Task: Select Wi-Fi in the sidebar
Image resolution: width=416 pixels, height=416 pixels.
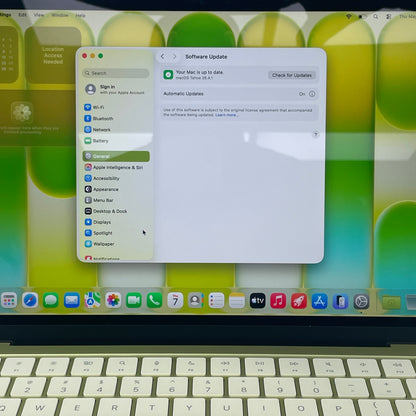Action: point(116,107)
